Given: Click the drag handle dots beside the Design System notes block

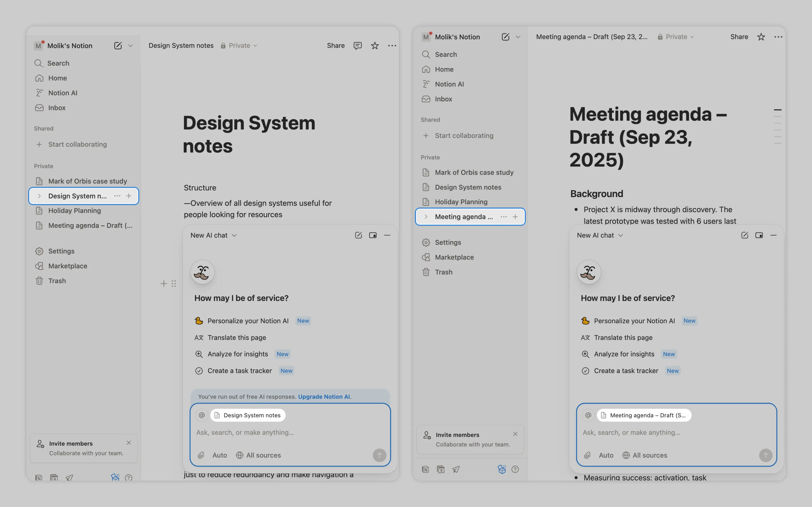Looking at the screenshot, I should point(174,284).
